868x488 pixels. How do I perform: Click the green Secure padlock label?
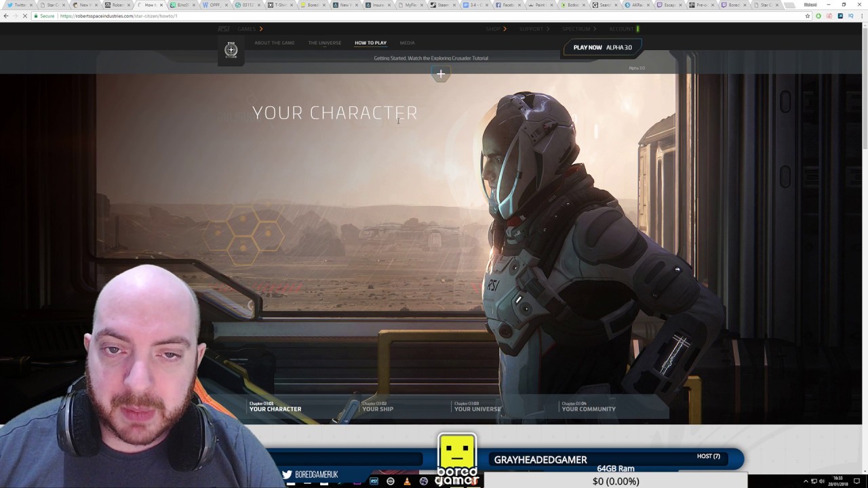coord(43,16)
